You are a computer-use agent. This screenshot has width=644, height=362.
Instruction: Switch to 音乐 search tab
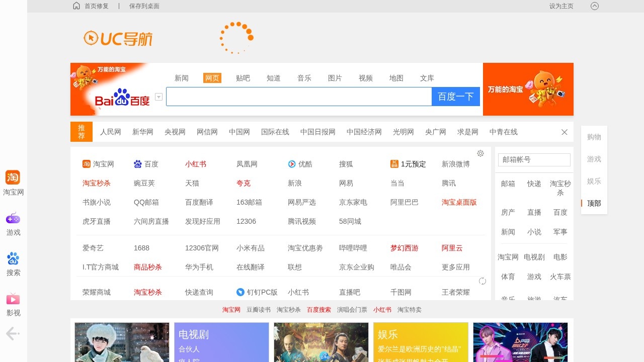304,78
